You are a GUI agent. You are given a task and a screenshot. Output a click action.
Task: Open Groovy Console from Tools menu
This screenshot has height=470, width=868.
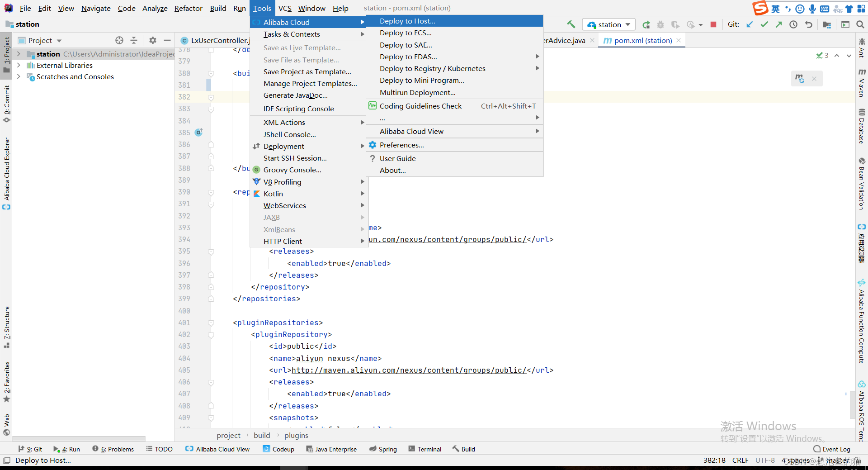pyautogui.click(x=308, y=170)
